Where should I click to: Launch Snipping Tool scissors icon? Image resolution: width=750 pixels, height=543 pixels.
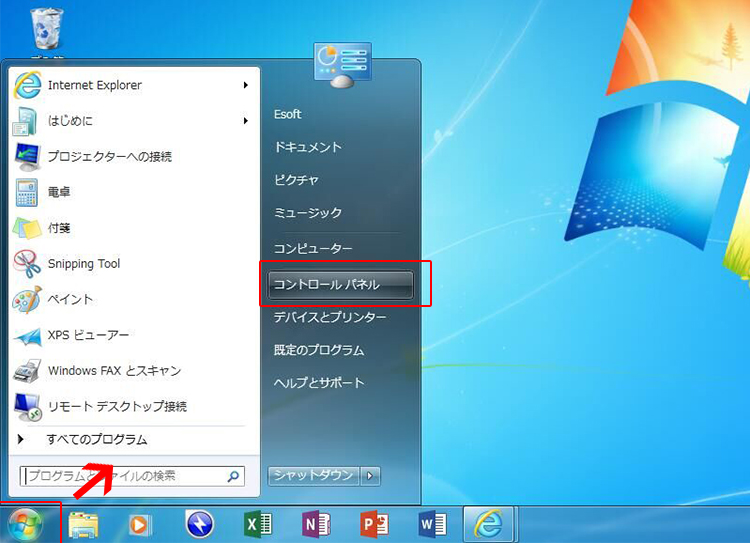pyautogui.click(x=27, y=264)
